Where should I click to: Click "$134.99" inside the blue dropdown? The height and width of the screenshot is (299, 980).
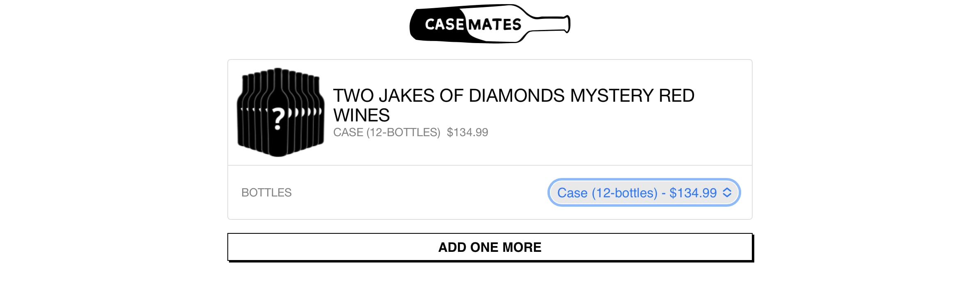[693, 193]
